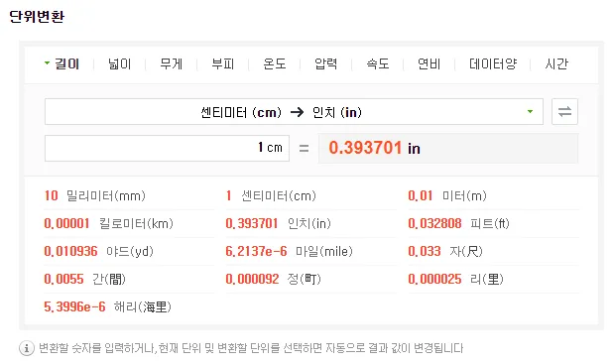Select the 속도 tab
The width and height of the screenshot is (613, 364).
(x=378, y=63)
